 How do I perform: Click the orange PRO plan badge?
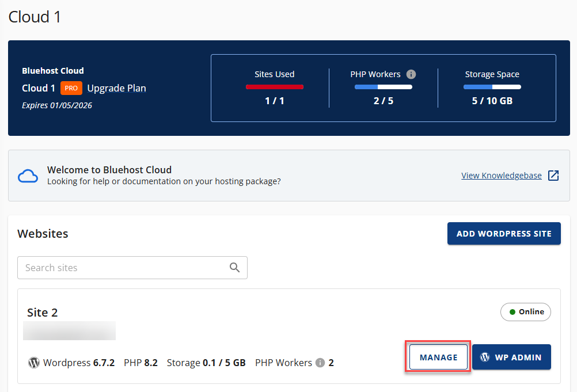71,88
